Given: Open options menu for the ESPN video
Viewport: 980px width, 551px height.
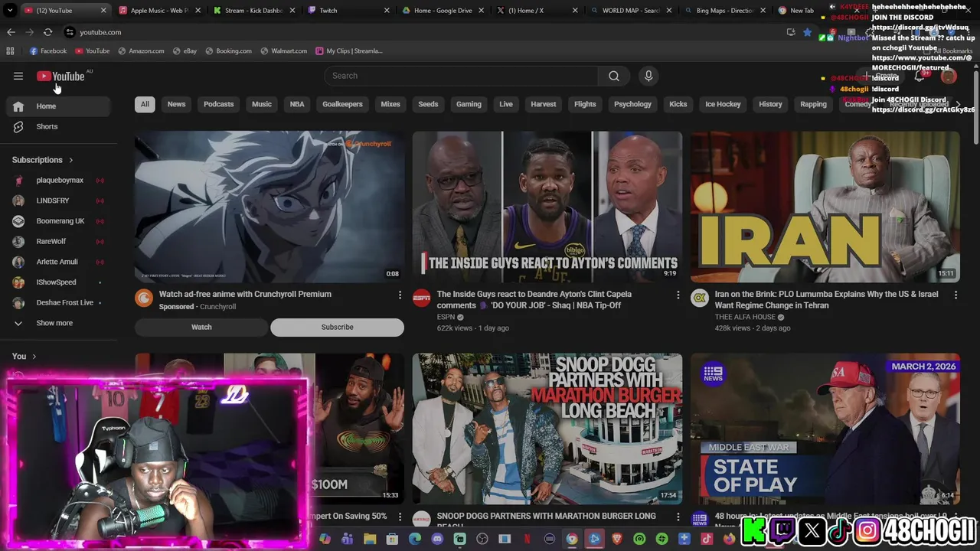Looking at the screenshot, I should point(678,295).
